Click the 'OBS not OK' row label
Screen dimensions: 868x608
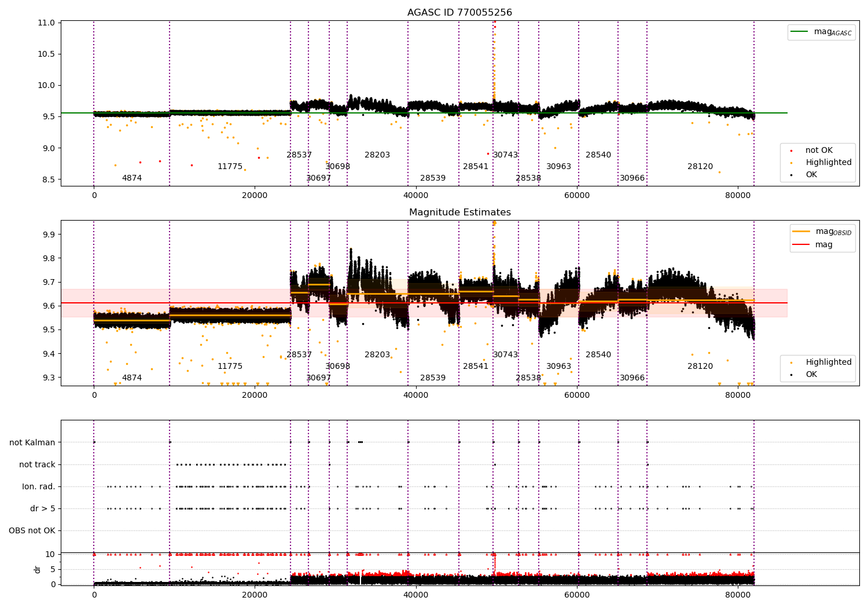point(32,530)
